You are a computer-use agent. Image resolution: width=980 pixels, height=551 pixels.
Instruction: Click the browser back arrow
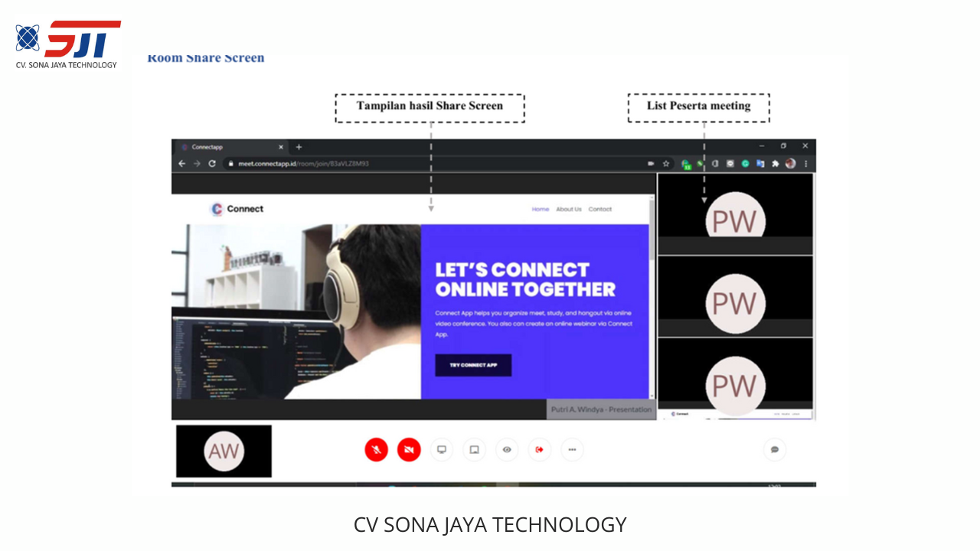[182, 164]
